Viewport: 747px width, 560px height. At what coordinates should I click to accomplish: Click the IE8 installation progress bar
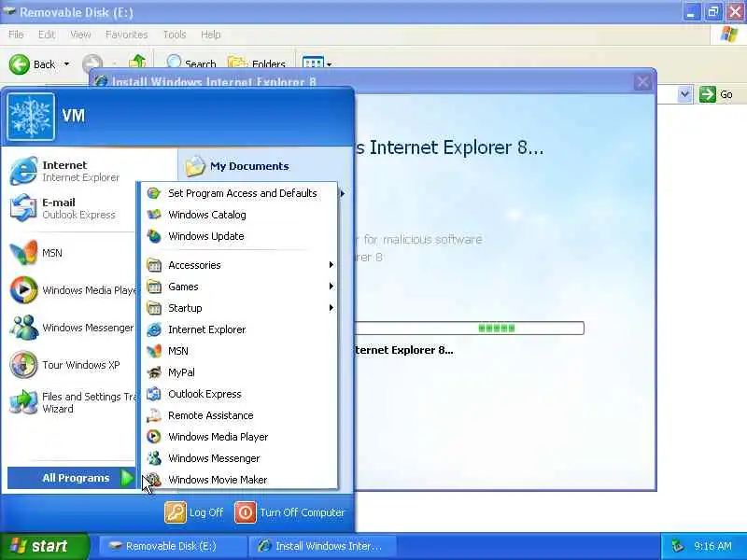pos(470,329)
